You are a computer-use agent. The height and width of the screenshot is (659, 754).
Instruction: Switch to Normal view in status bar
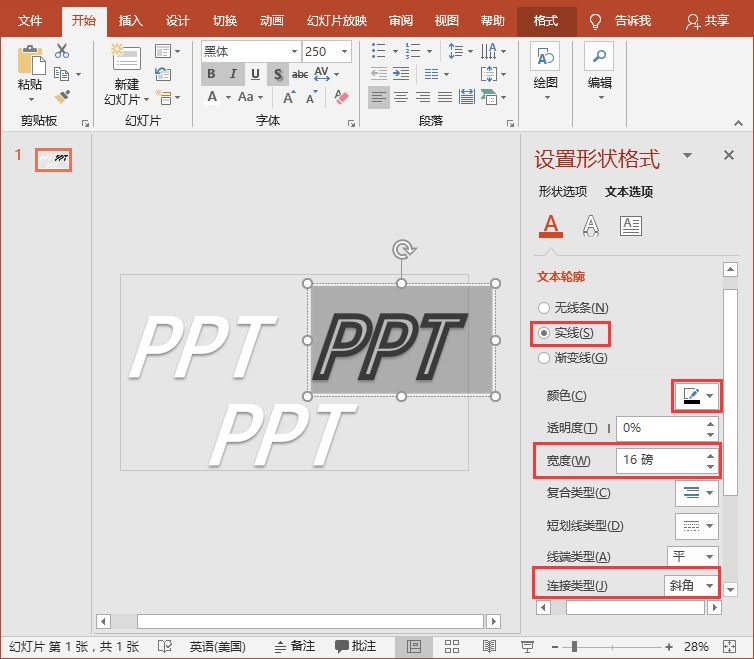[414, 646]
